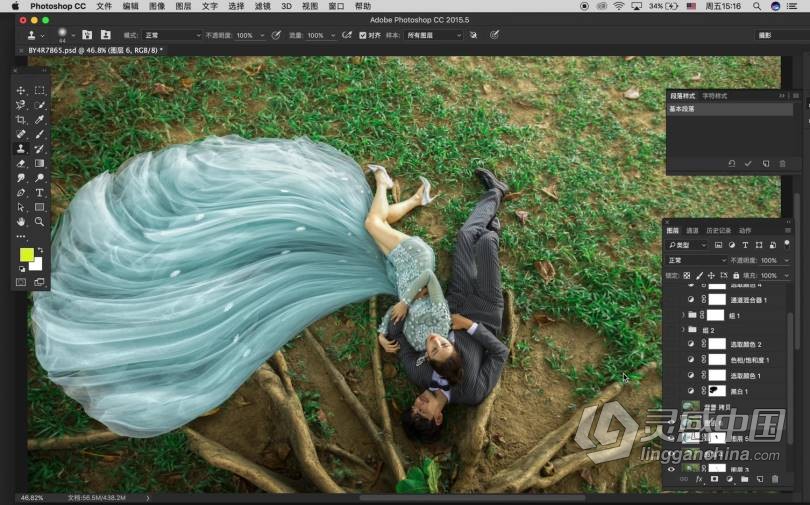Viewport: 810px width, 505px height.
Task: Select the Pen tool
Action: point(21,193)
